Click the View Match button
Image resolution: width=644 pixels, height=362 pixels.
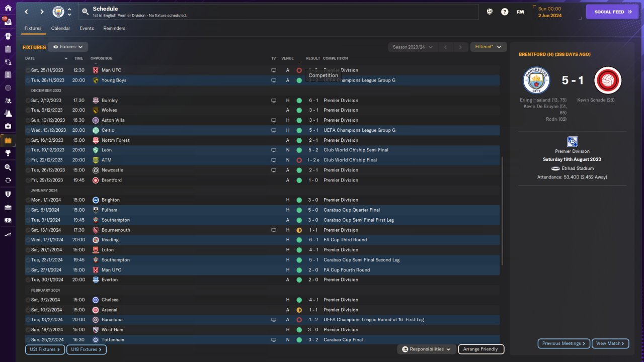tap(610, 343)
